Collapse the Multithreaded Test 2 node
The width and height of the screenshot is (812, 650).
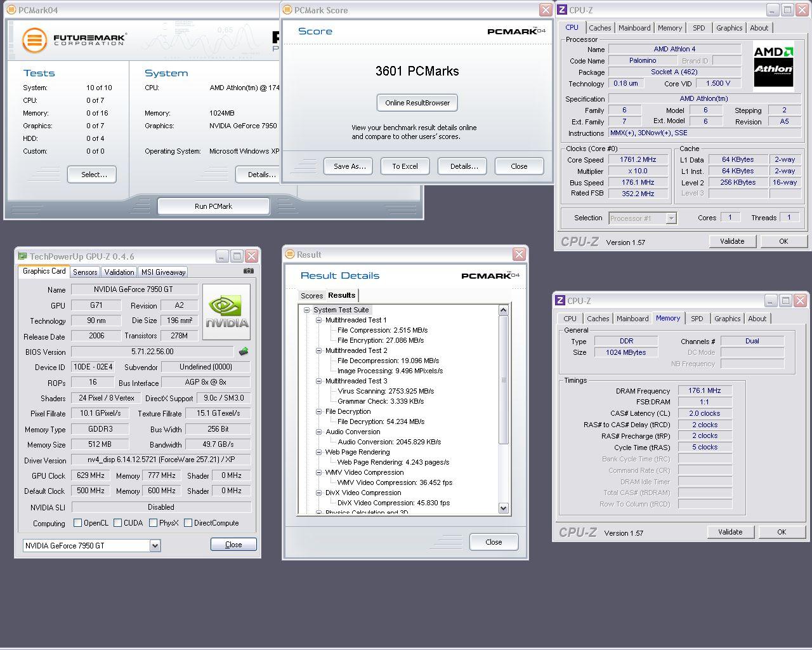point(318,350)
